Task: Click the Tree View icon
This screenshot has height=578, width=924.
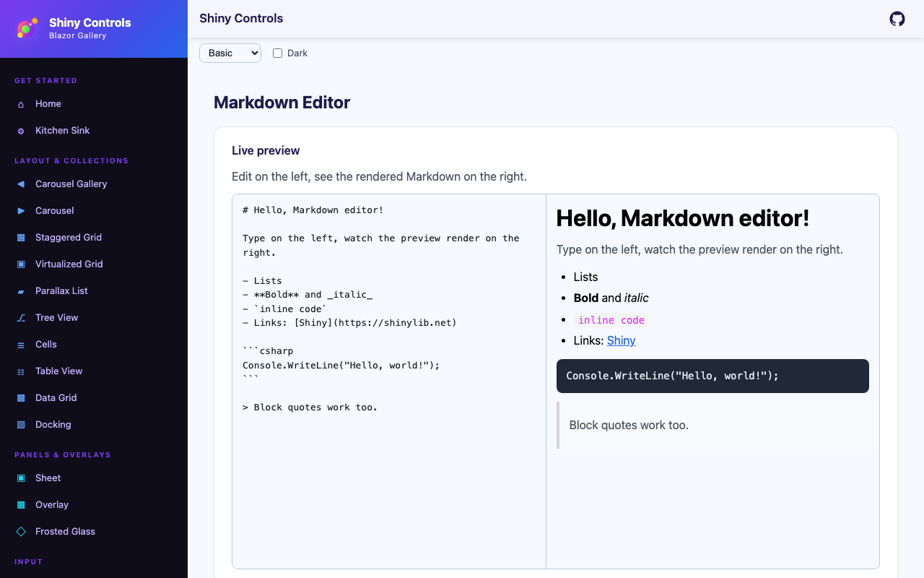Action: click(x=21, y=318)
